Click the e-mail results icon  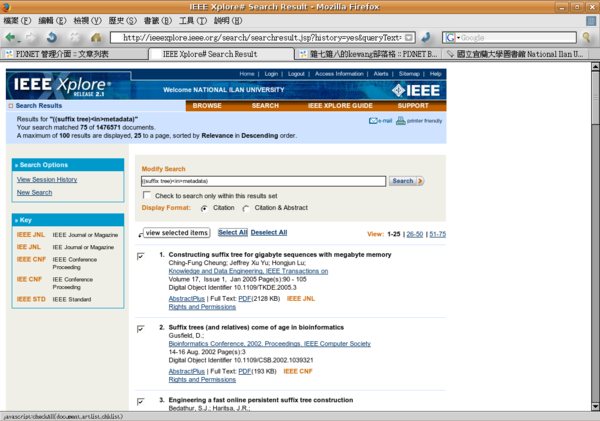[x=380, y=121]
